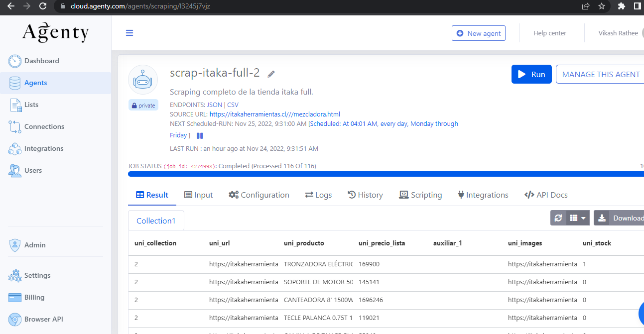Click the uni_precio_lista column header

coord(382,243)
